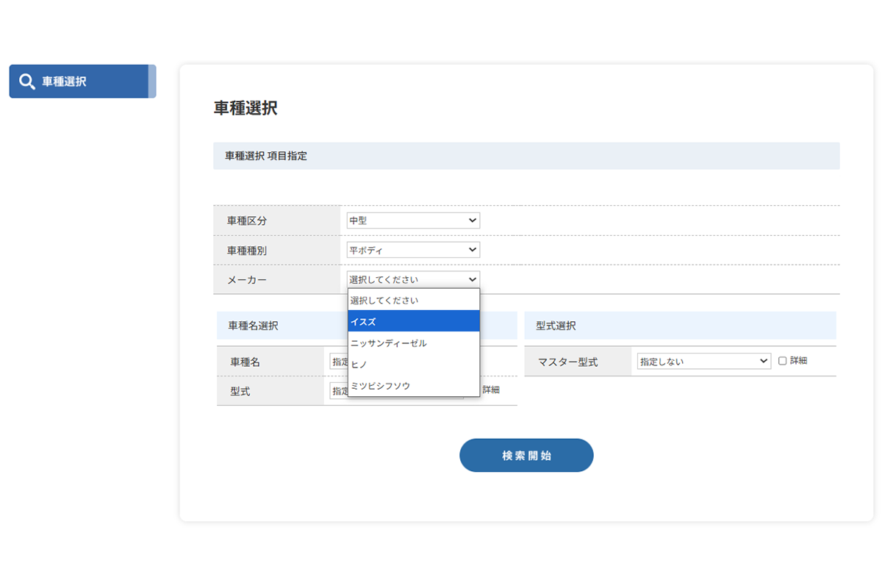Open the 車種名 dropdown
Image resolution: width=882 pixels, height=588 pixels.
(338, 362)
